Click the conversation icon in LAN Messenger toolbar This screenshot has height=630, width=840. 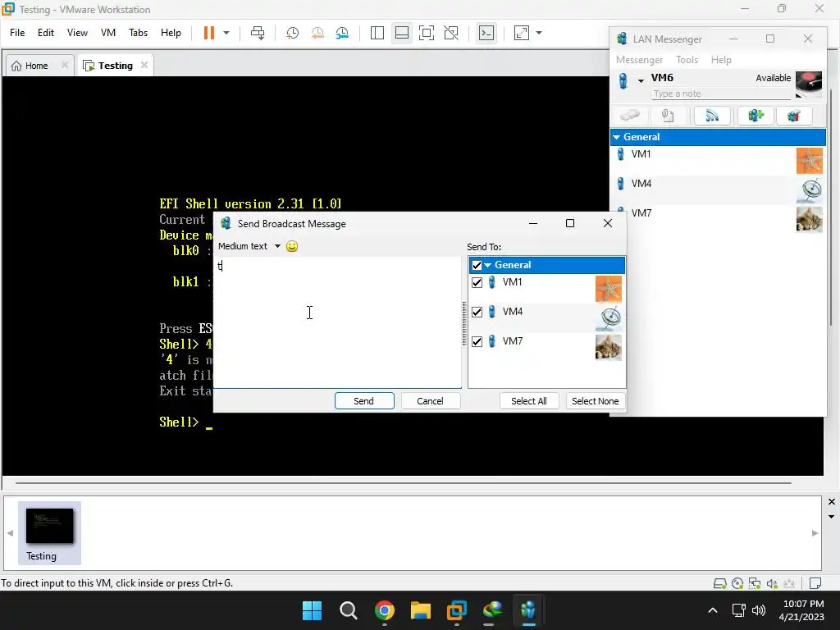click(629, 115)
